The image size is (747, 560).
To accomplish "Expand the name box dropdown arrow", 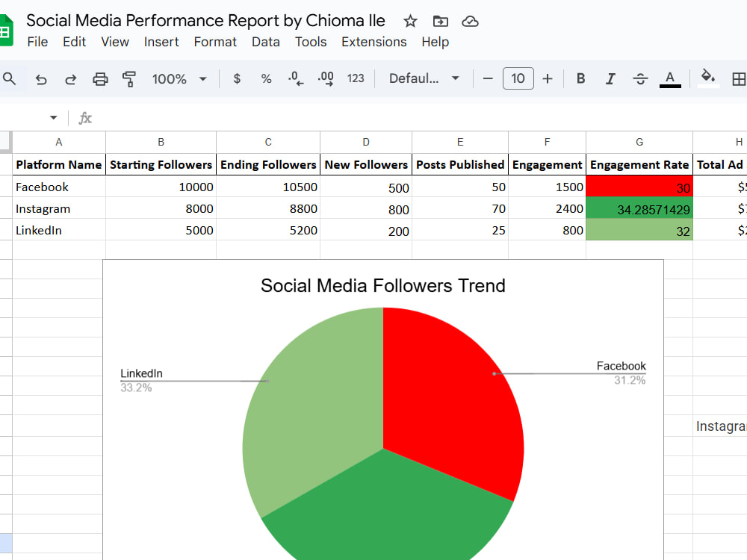I will [53, 118].
